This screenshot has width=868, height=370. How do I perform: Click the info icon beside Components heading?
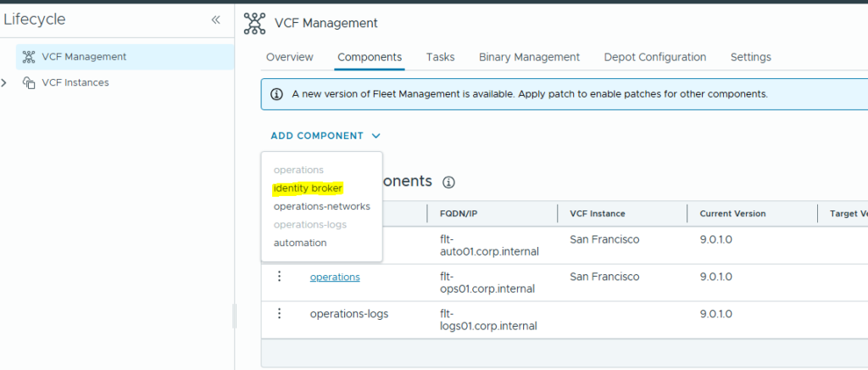pyautogui.click(x=449, y=182)
